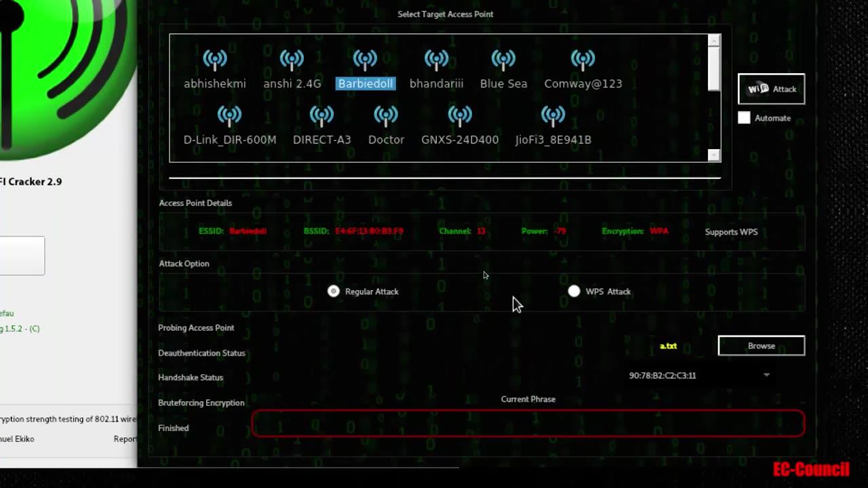Image resolution: width=868 pixels, height=488 pixels.
Task: Select the anshi 2.4G access point icon
Action: pyautogui.click(x=292, y=60)
